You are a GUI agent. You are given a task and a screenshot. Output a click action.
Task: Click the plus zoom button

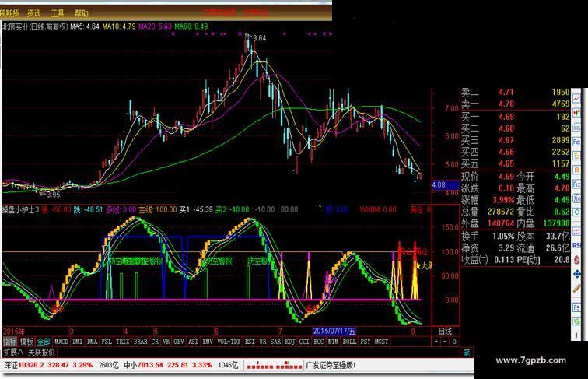click(436, 342)
